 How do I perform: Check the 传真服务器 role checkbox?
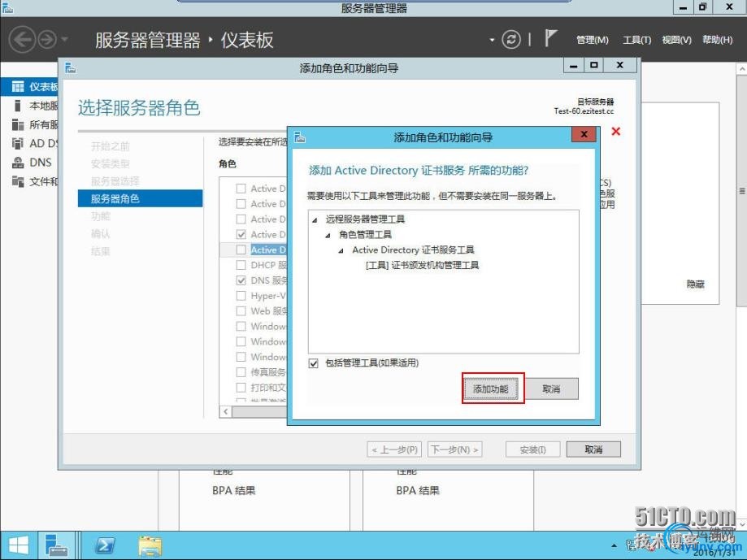(x=241, y=372)
